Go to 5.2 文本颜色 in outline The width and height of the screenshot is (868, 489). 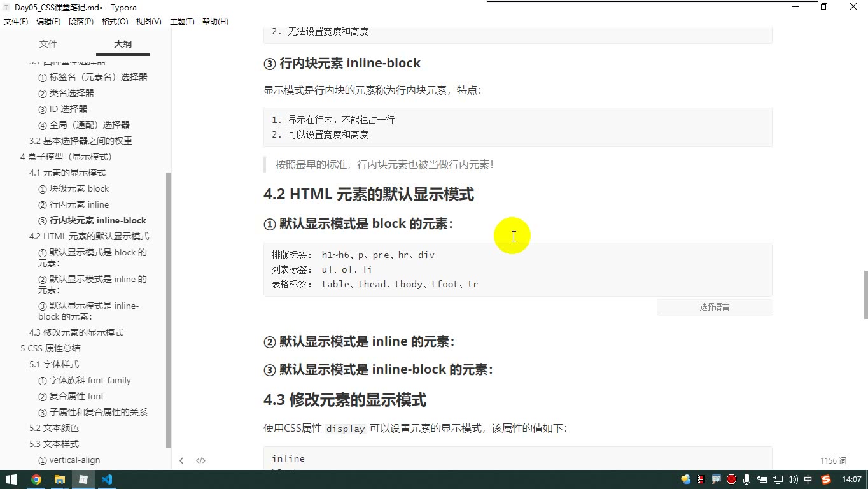(54, 428)
